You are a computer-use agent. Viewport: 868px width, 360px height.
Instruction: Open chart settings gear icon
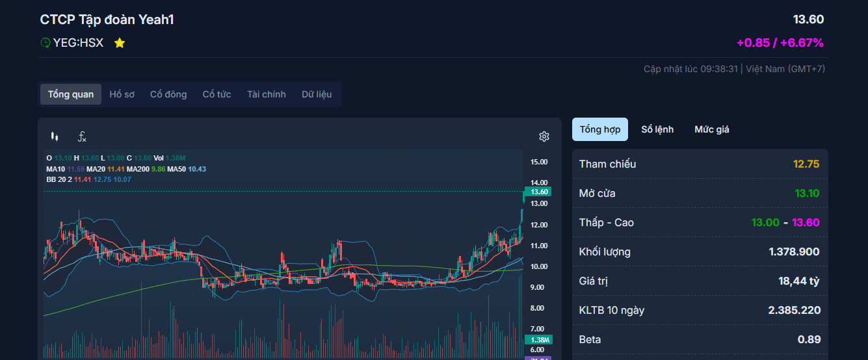[x=544, y=136]
